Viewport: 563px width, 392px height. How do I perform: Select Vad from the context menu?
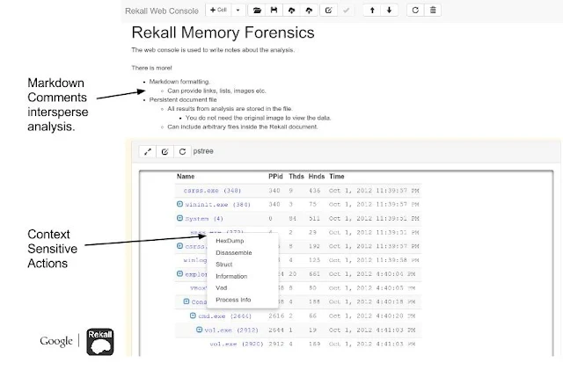[x=221, y=287]
